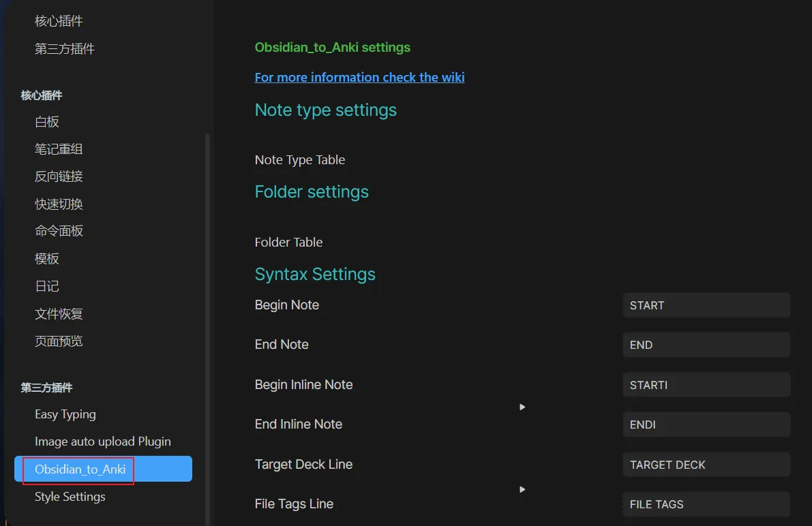Open 反向链接 plugin settings
Viewport: 812px width, 526px height.
click(59, 176)
